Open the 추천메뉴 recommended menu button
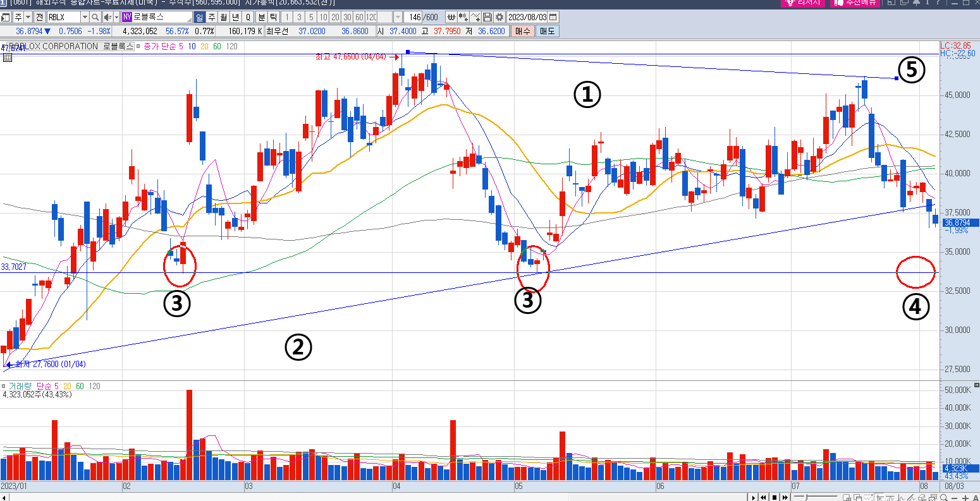Screen dimensions: 980x501 coord(854,3)
